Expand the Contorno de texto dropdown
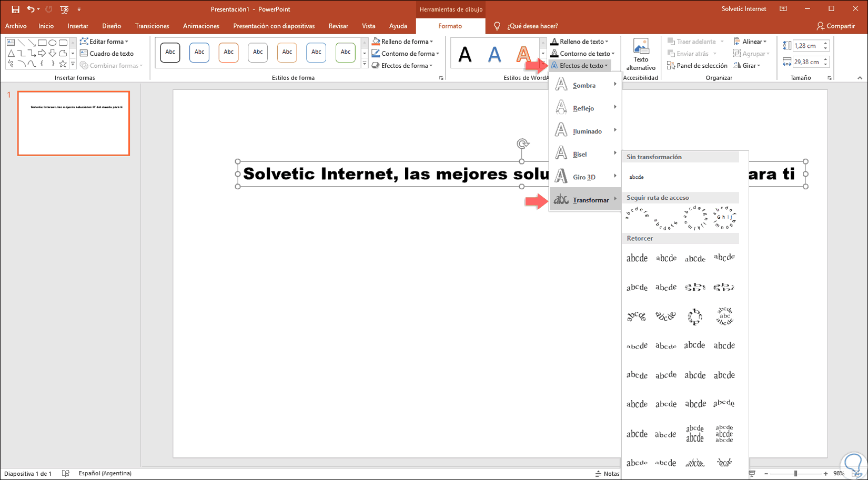The height and width of the screenshot is (480, 868). [x=583, y=54]
